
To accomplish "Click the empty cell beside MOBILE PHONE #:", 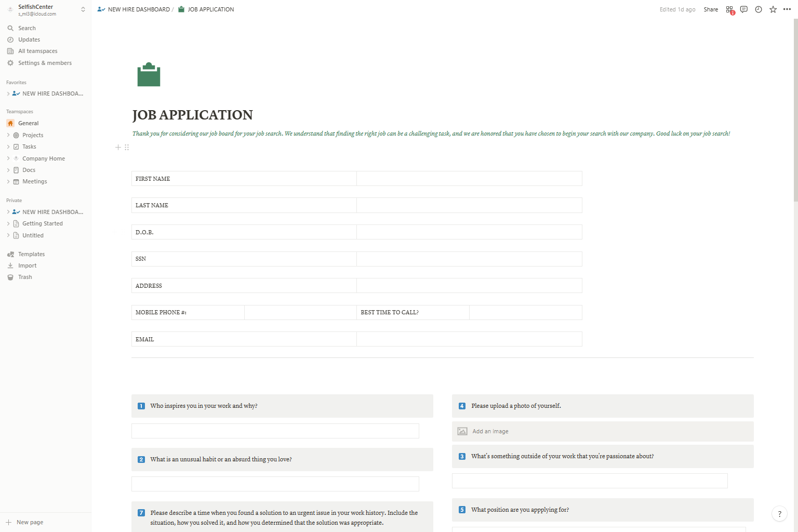I will [300, 312].
